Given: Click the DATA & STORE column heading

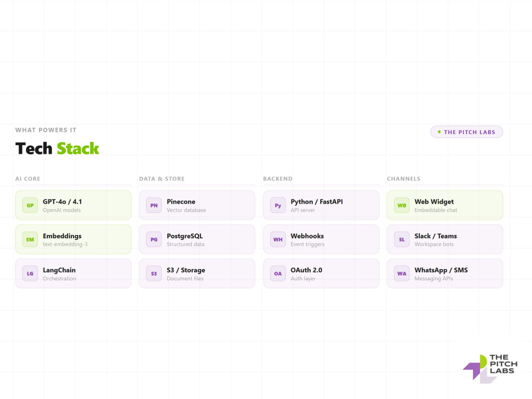Looking at the screenshot, I should click(162, 179).
